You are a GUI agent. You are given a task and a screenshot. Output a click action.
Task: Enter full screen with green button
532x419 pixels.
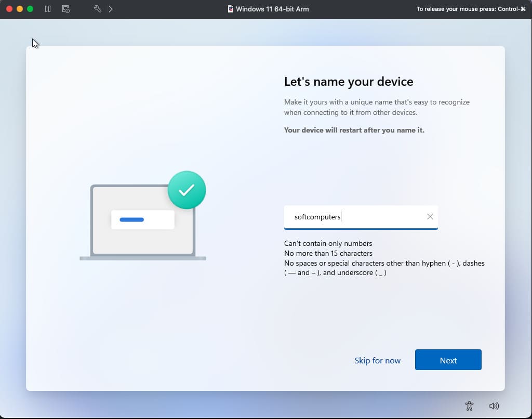[30, 9]
